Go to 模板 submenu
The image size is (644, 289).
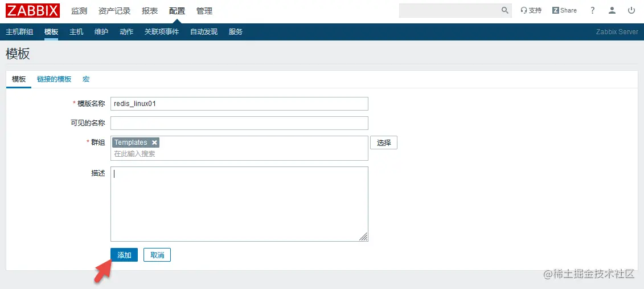click(x=51, y=32)
